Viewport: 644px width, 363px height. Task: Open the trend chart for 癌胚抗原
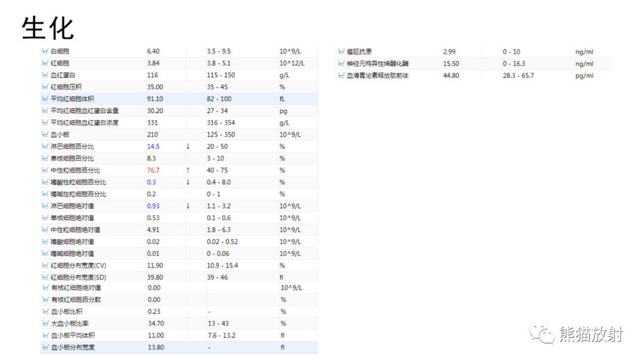coord(340,51)
